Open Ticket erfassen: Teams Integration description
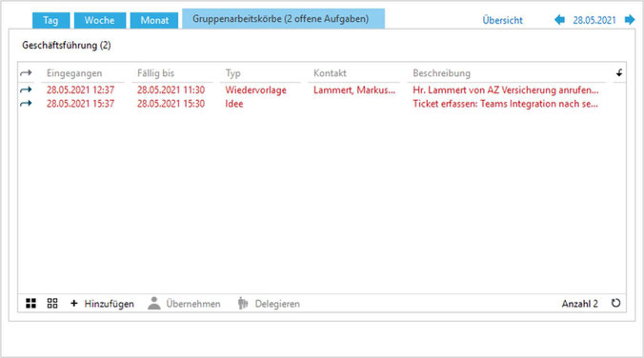The height and width of the screenshot is (358, 644). [x=505, y=104]
